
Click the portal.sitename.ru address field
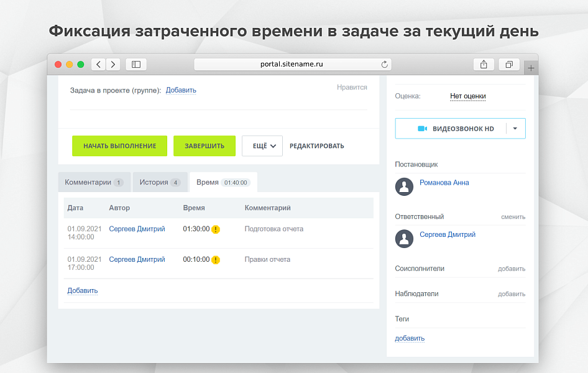292,64
